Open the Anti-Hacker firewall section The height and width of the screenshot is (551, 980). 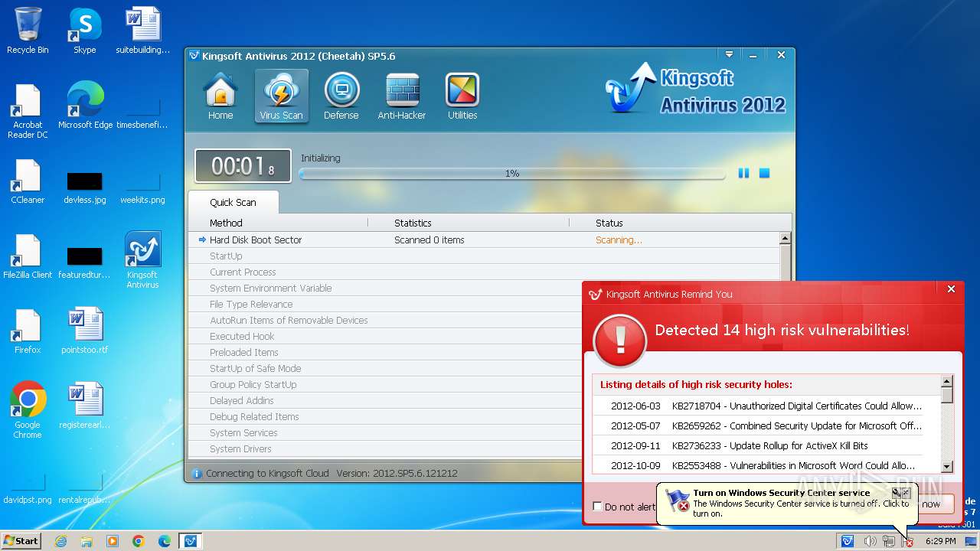pos(402,96)
